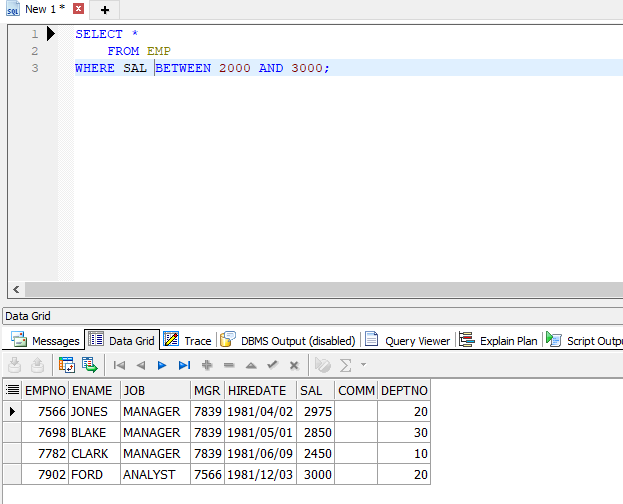Image resolution: width=623 pixels, height=504 pixels.
Task: Open DBMS Output (disabled) tab
Action: pos(288,340)
